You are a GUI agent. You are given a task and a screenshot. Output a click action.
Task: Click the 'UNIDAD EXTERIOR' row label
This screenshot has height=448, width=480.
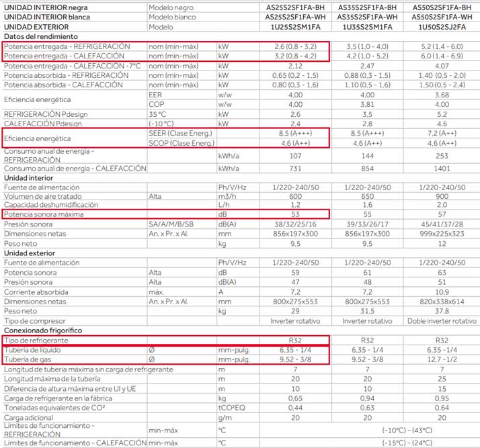click(36, 27)
